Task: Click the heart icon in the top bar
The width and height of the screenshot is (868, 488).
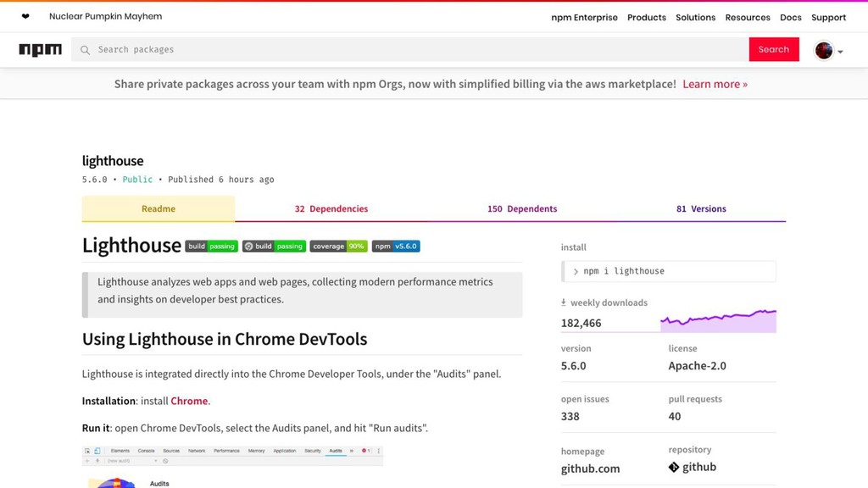Action: point(25,17)
